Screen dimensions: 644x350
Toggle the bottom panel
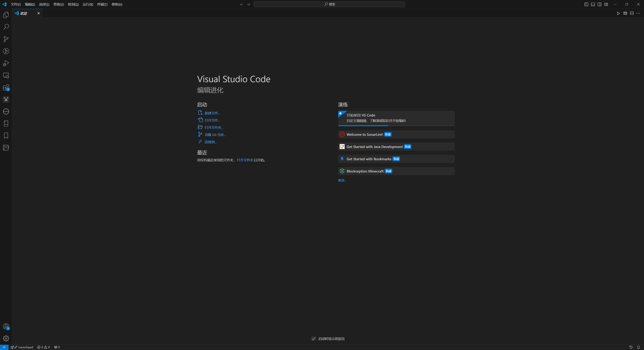pyautogui.click(x=593, y=4)
